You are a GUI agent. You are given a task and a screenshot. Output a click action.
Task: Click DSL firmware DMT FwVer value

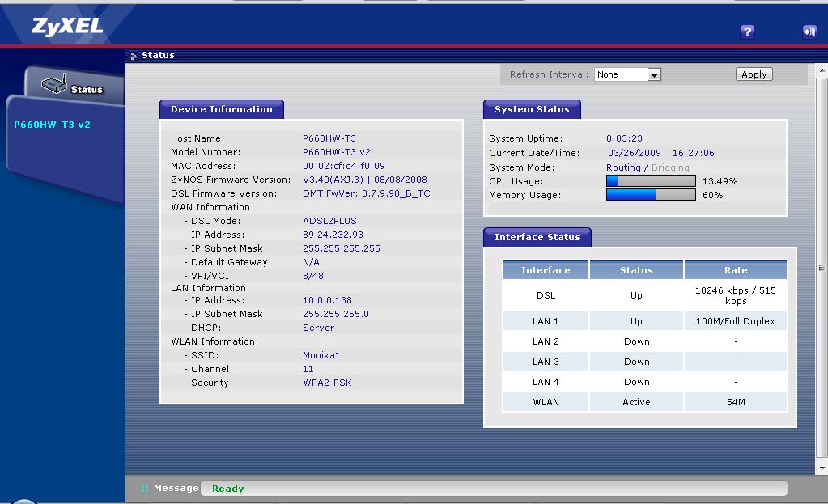coord(367,193)
